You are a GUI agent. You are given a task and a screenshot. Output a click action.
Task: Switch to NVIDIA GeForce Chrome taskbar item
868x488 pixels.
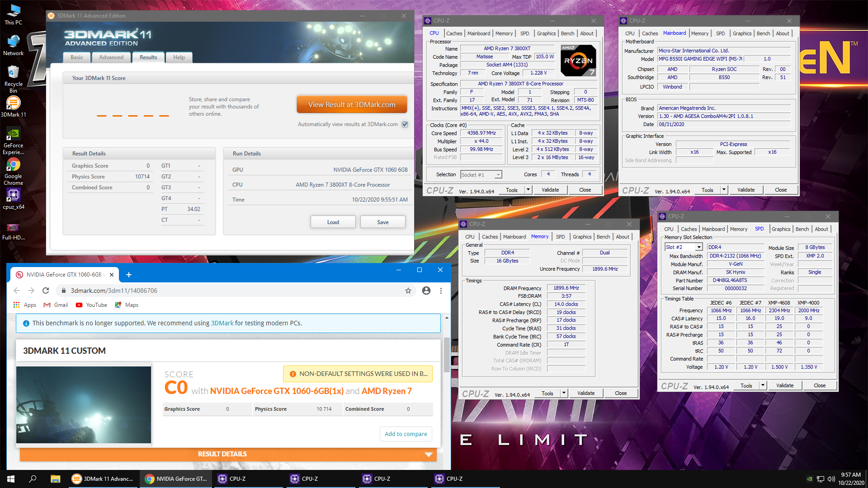click(x=176, y=479)
